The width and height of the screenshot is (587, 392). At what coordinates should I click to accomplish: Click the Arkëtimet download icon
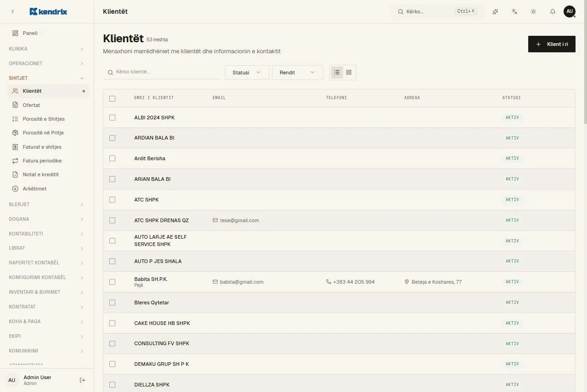click(15, 189)
